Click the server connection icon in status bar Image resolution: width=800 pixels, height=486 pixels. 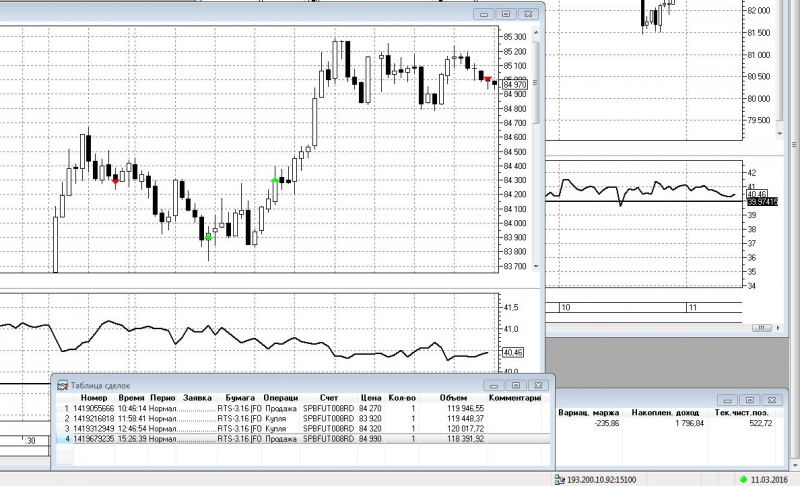click(x=559, y=479)
